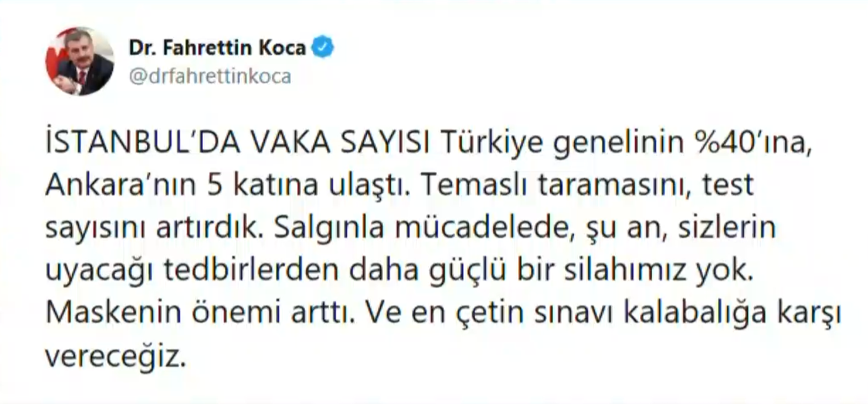Screen dimensions: 868x404
Task: Click the word Ankara'nın in the second line
Action: pyautogui.click(x=121, y=186)
